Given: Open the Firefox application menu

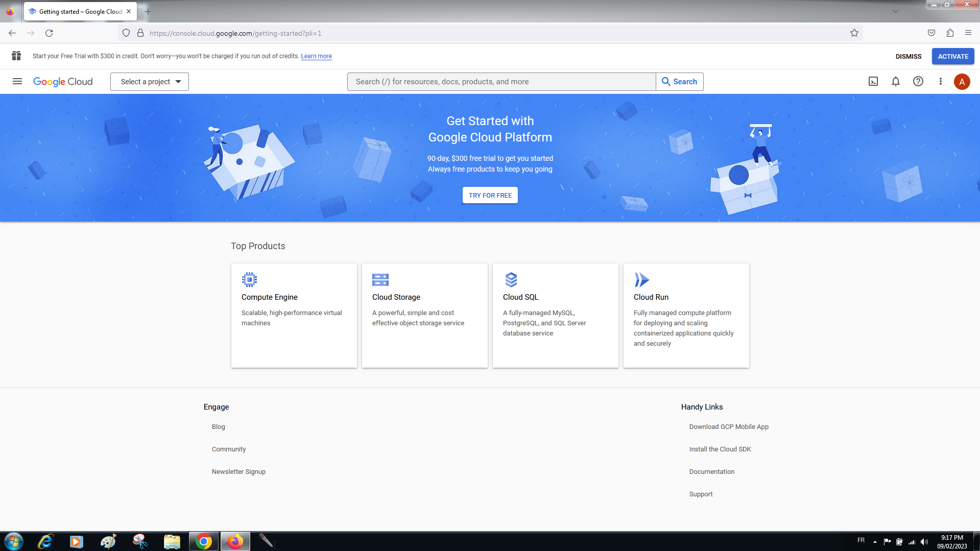Looking at the screenshot, I should [968, 33].
